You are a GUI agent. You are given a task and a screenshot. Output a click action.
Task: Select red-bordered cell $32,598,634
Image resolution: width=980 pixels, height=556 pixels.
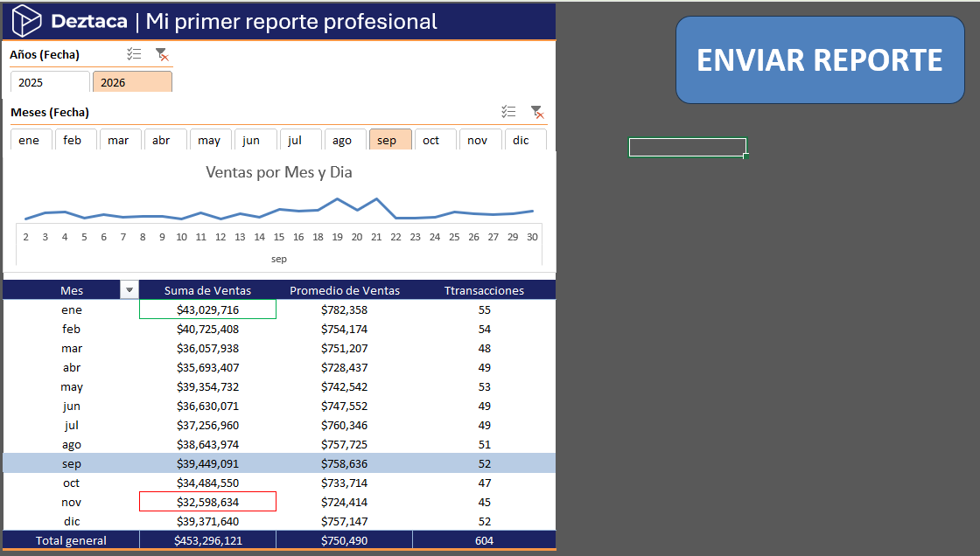point(207,503)
